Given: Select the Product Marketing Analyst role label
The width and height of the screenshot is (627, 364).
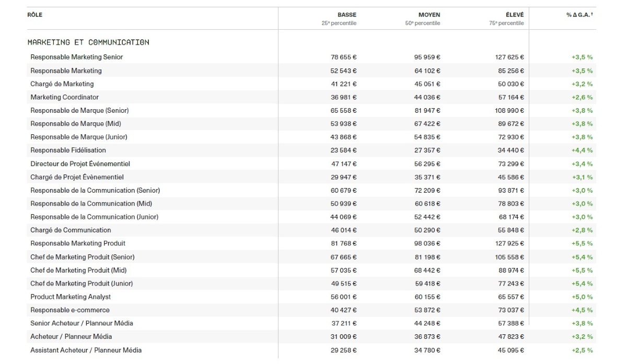Looking at the screenshot, I should click(71, 297).
